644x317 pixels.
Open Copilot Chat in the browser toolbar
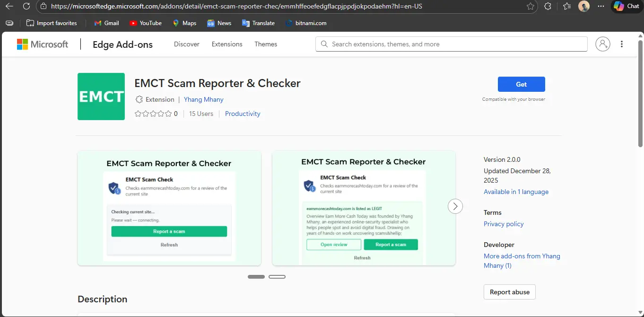pos(627,6)
